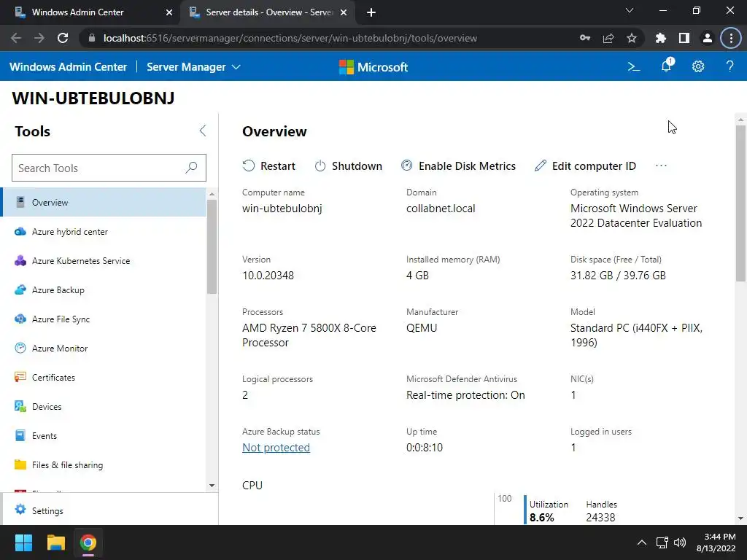Focus the Search Tools input field
The width and height of the screenshot is (747, 560).
point(109,168)
